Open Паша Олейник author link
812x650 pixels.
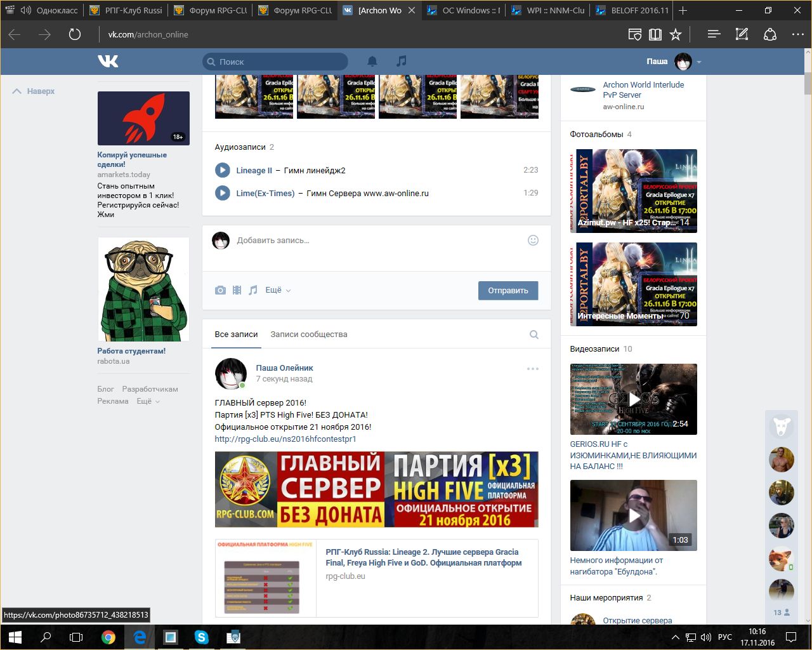click(284, 368)
